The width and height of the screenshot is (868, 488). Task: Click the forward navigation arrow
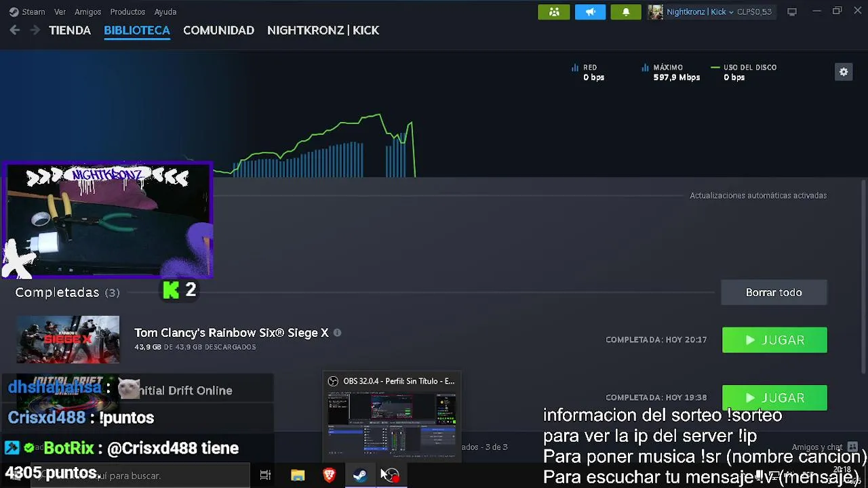click(x=35, y=30)
